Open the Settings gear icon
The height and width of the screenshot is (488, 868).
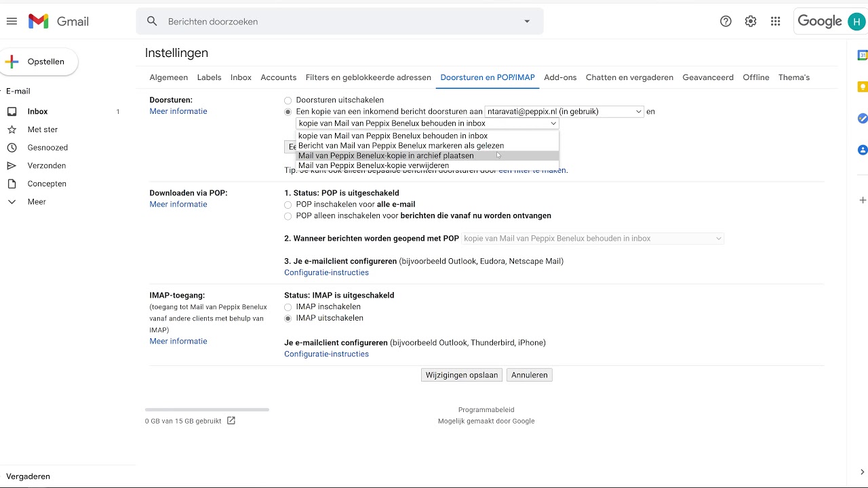751,22
